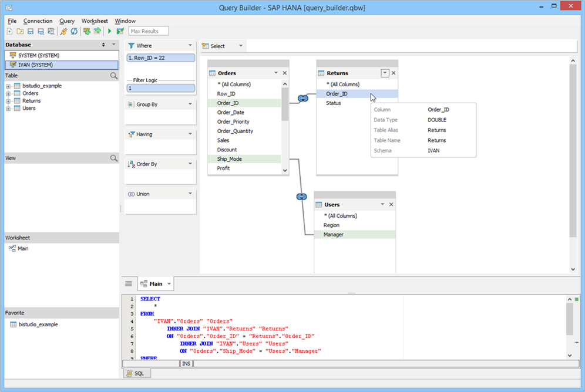The image size is (585, 392).
Task: Select Order_Date column in Orders table
Action: (x=244, y=113)
